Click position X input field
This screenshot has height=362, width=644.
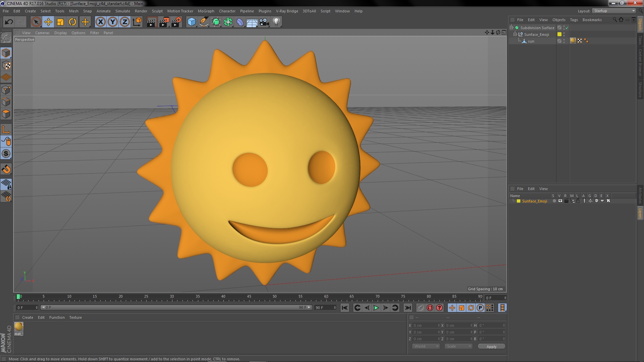[x=426, y=325]
